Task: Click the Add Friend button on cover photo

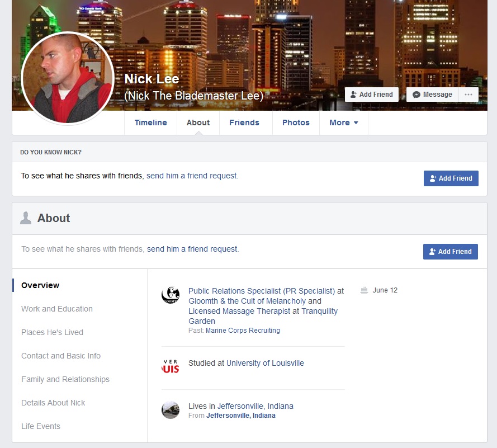Action: pyautogui.click(x=372, y=95)
